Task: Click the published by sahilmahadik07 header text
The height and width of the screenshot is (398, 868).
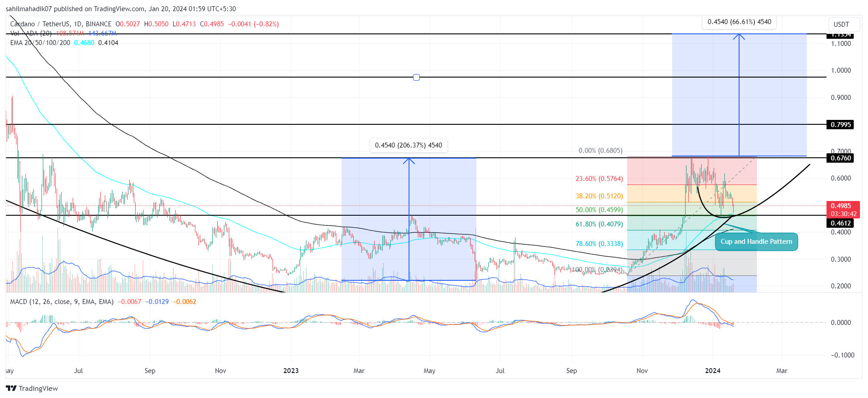Action: 121,8
